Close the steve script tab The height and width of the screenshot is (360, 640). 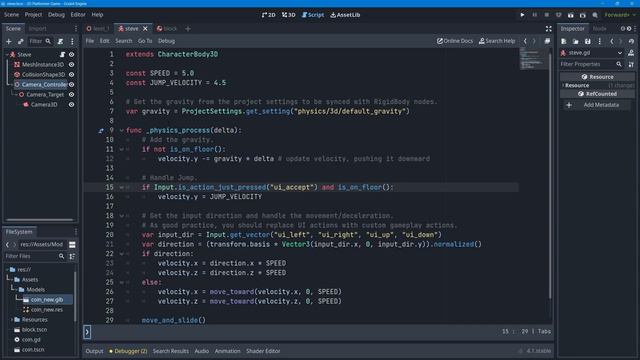(145, 29)
